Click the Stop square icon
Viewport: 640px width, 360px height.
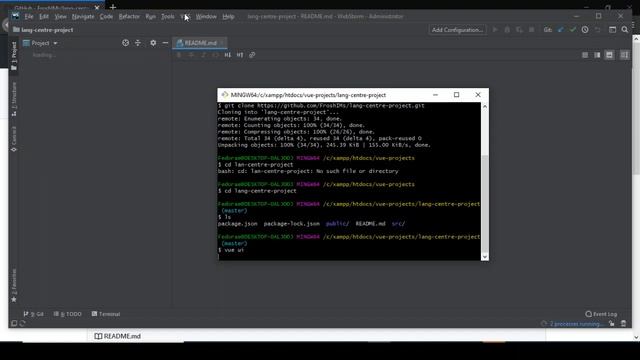coord(531,30)
